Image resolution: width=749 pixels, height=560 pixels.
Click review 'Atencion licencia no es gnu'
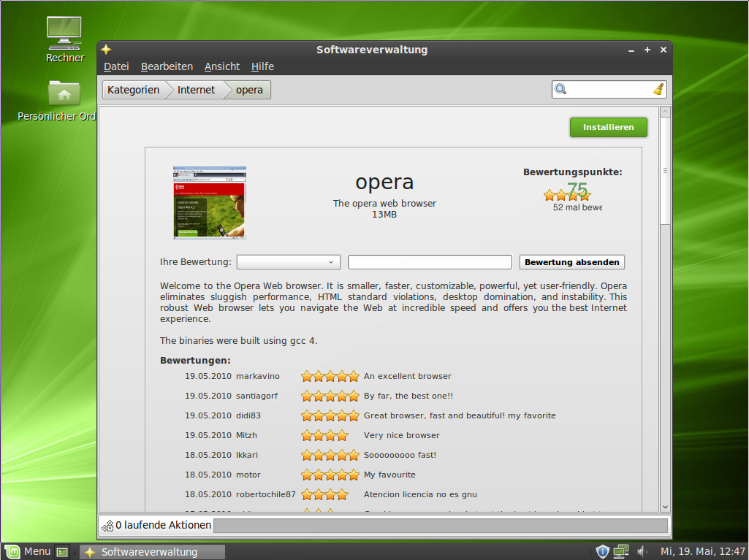pos(420,494)
